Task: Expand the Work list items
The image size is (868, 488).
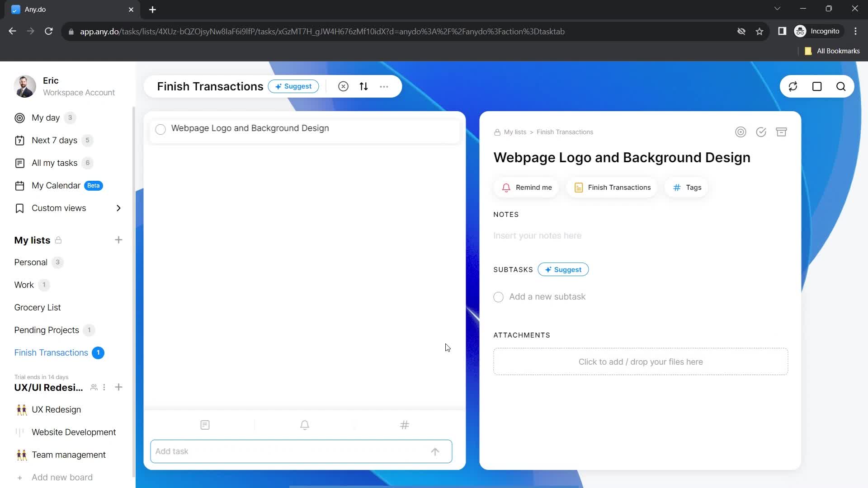Action: click(24, 284)
